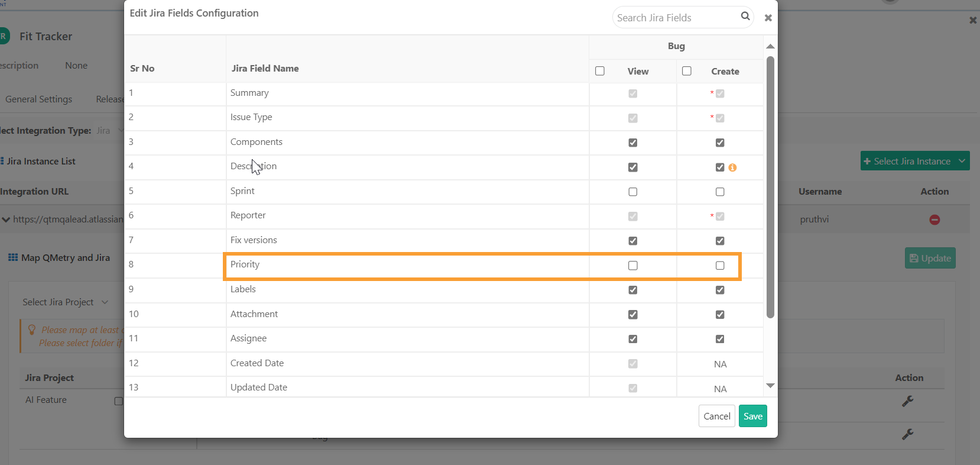Viewport: 980px width, 465px height.
Task: Click the search magnifier icon in dialog
Action: tap(745, 17)
